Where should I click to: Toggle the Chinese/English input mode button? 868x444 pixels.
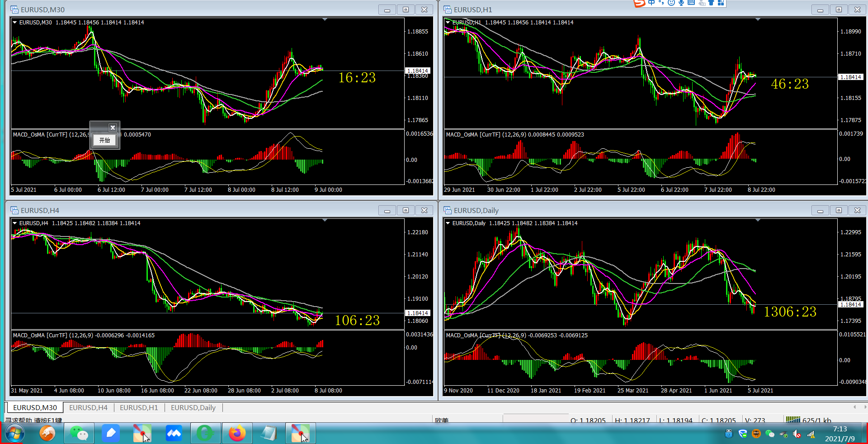651,3
